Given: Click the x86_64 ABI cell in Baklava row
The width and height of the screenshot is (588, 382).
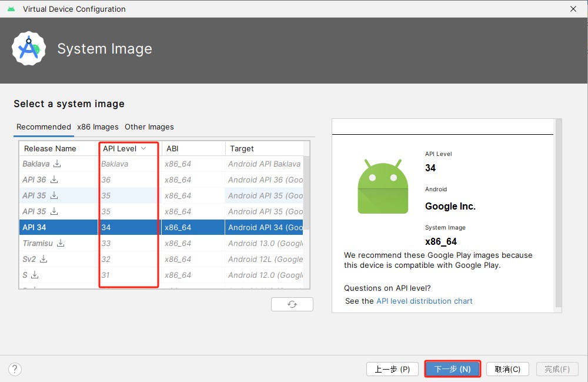Looking at the screenshot, I should (x=193, y=164).
